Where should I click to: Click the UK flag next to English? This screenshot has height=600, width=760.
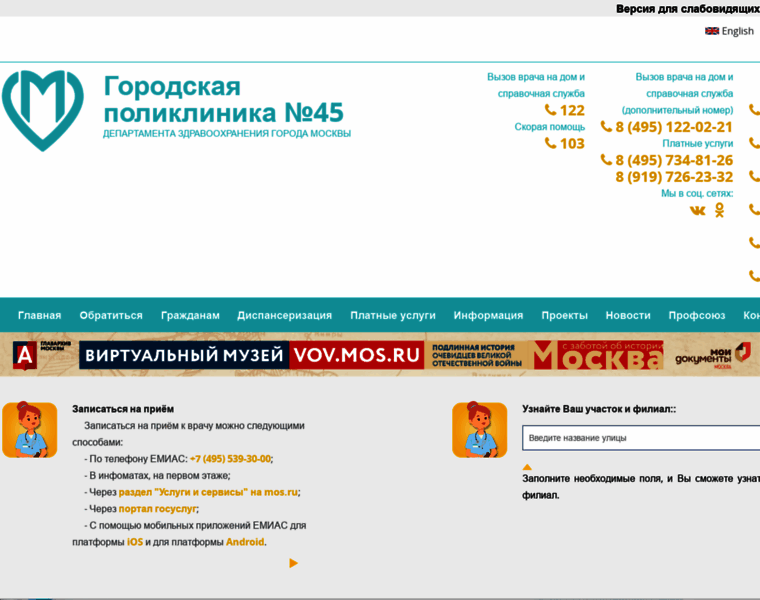coord(712,31)
